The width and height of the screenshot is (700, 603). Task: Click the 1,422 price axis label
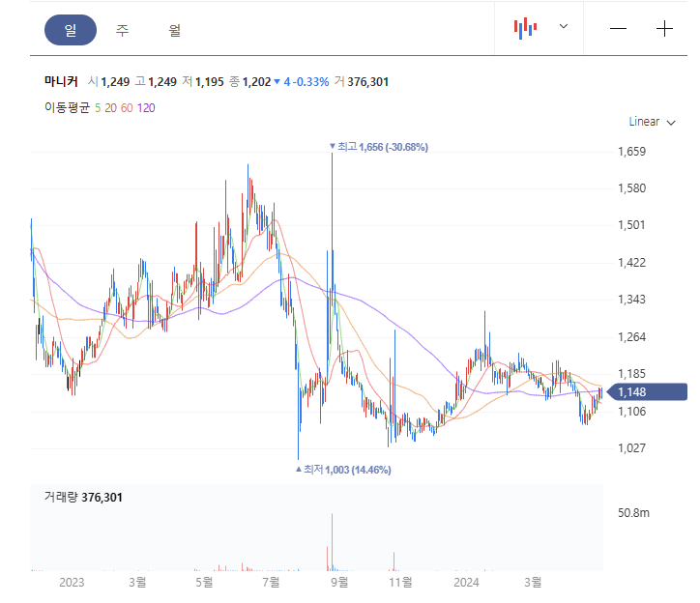[x=631, y=263]
